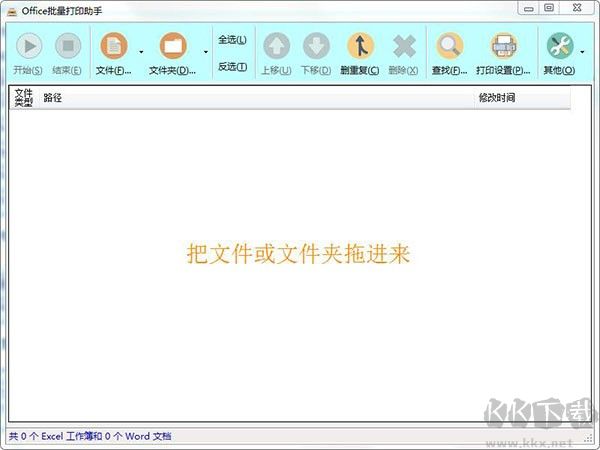
Task: Close the Office批量打印助手 window
Action: click(x=577, y=8)
